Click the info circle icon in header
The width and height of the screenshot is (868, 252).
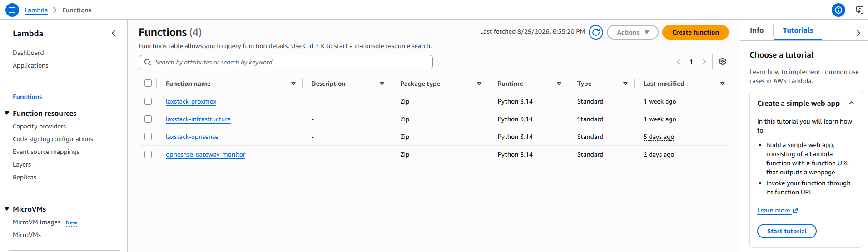click(838, 10)
